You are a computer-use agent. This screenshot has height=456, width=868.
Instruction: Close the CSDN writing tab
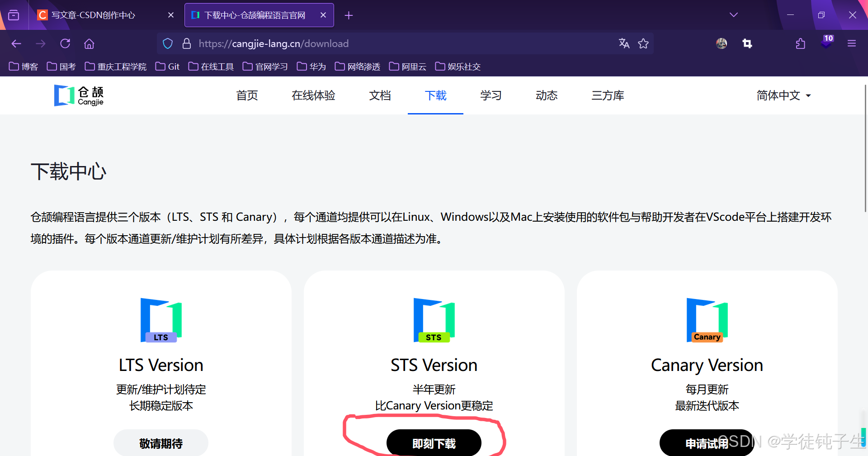pyautogui.click(x=171, y=15)
